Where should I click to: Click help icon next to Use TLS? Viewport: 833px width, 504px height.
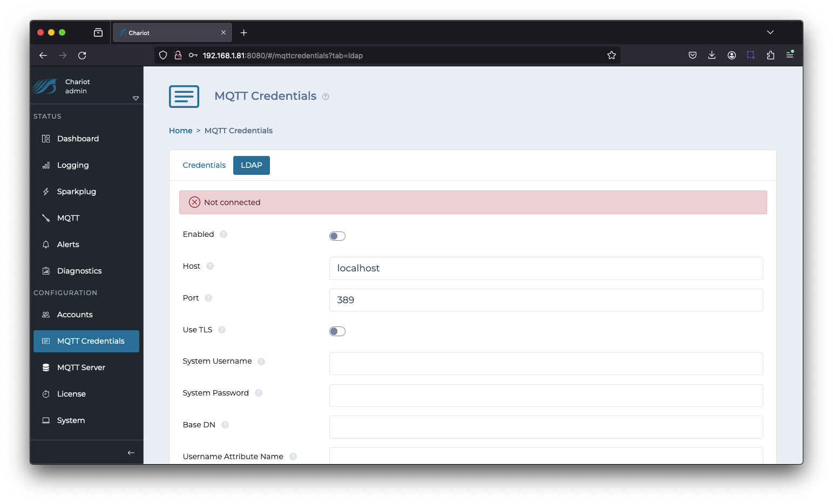coord(222,330)
